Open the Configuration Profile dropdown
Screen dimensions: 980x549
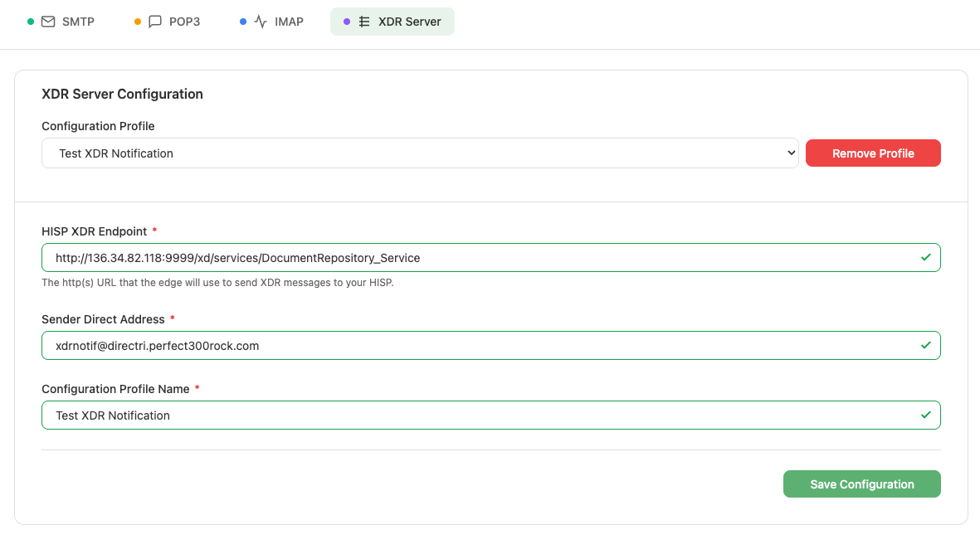(x=420, y=153)
